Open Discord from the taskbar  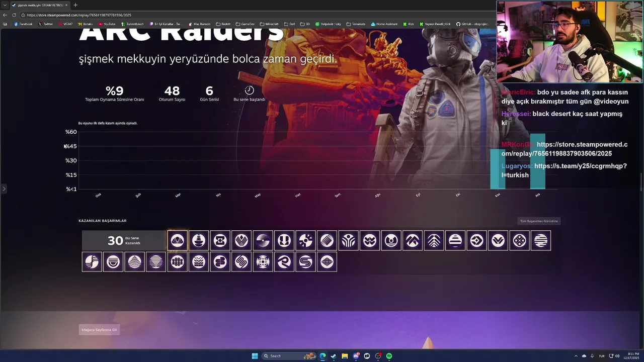[356, 356]
